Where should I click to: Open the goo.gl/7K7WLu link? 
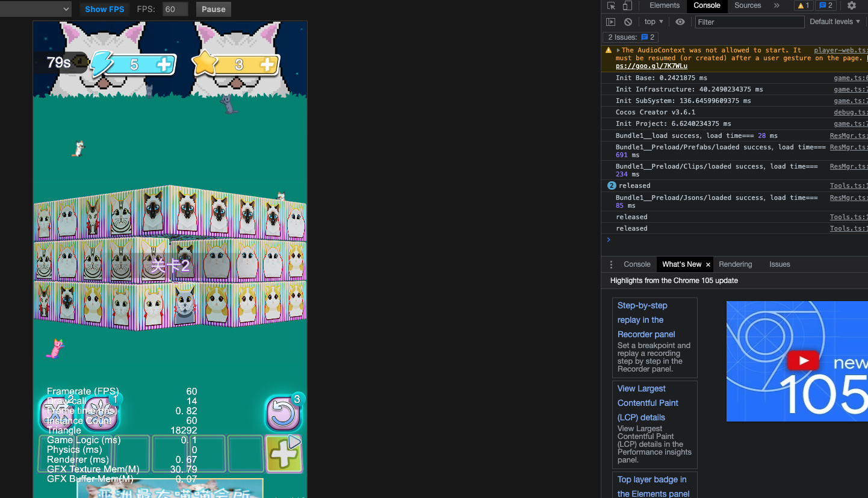[651, 66]
